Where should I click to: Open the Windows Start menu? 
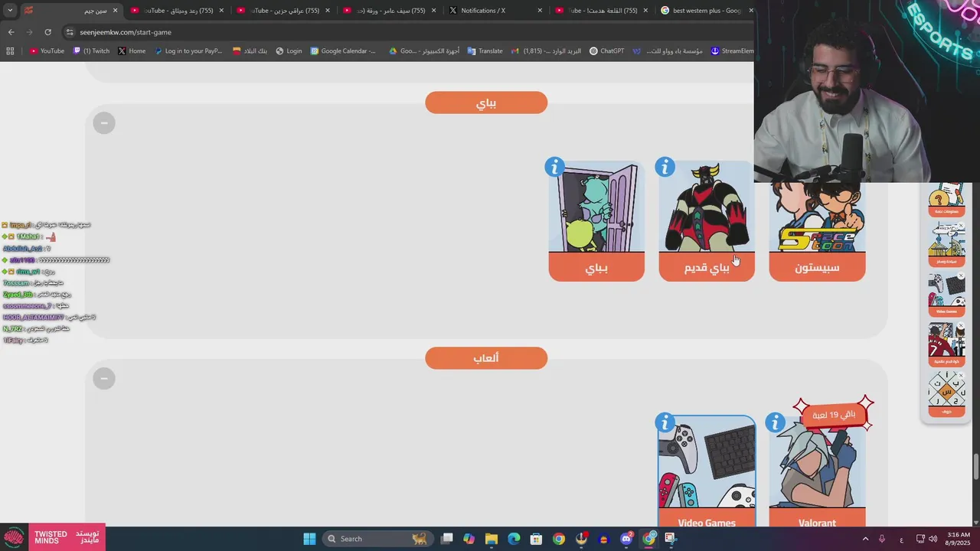(309, 539)
